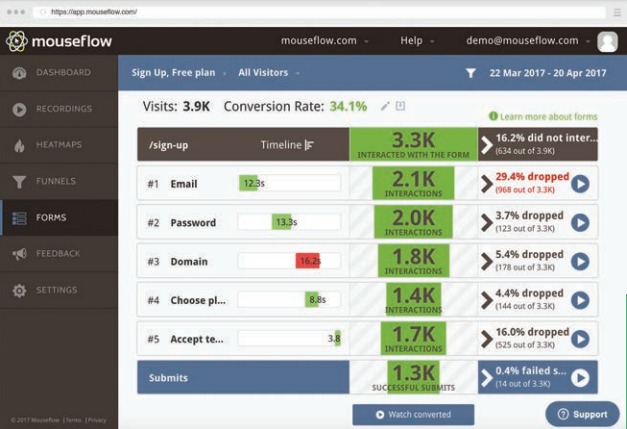The image size is (627, 429).
Task: Open the Sign Up, Free plan form selector
Action: pos(178,73)
